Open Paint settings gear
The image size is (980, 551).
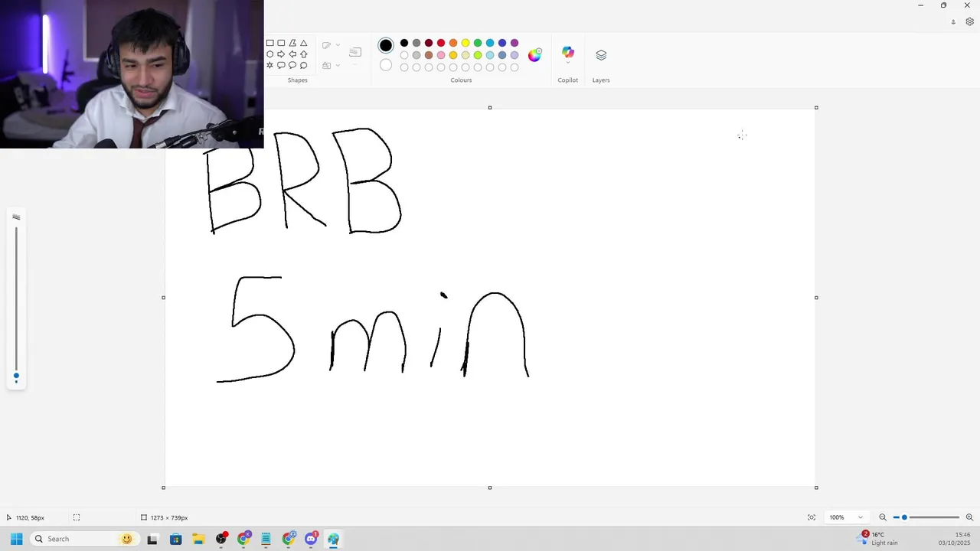(x=969, y=22)
